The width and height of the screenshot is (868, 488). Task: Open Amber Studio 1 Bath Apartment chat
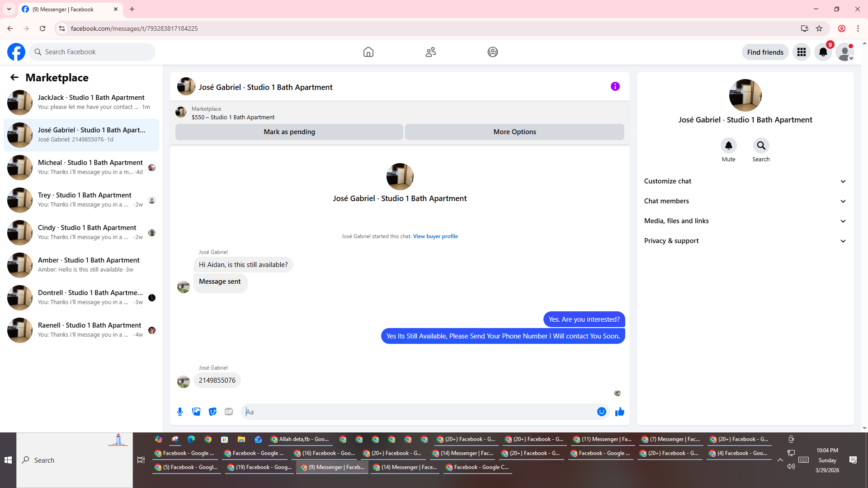[x=81, y=265]
